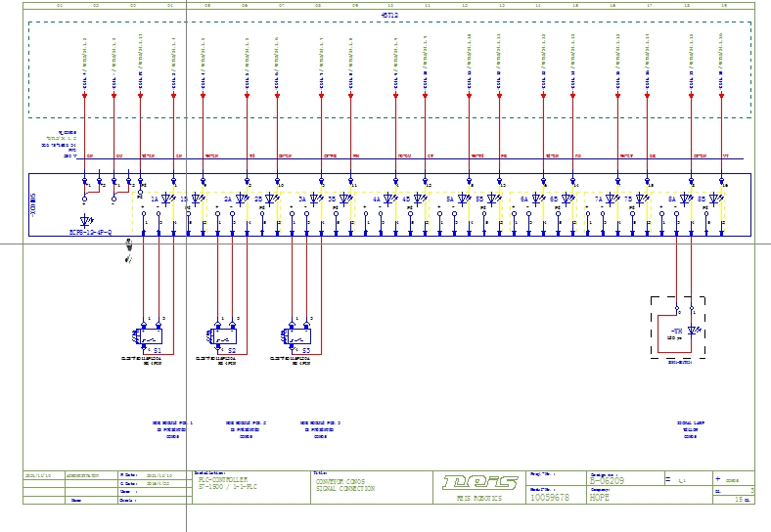Click the BCPS-12-4P-Q part label
771x532 pixels.
[x=90, y=232]
